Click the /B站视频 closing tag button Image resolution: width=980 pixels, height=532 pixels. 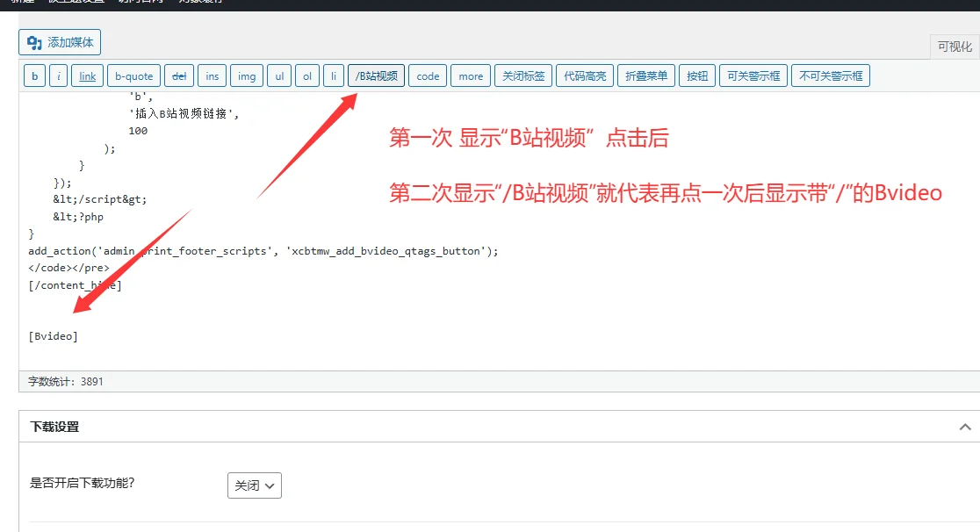tap(376, 76)
